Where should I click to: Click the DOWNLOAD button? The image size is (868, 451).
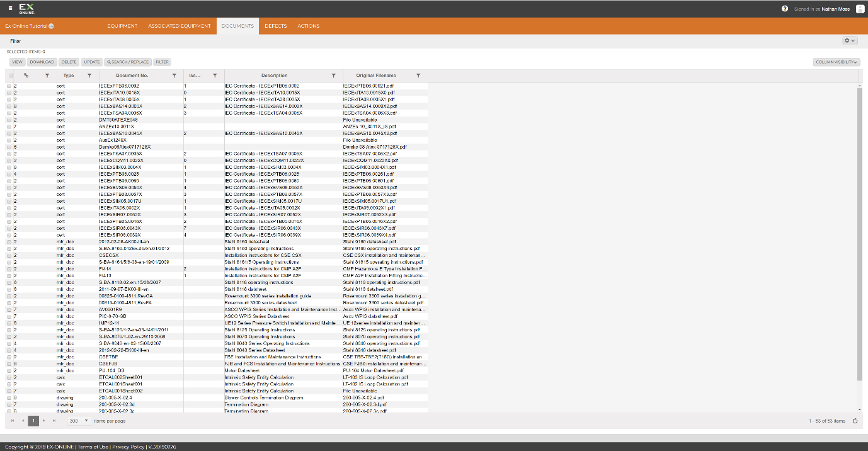tap(42, 62)
